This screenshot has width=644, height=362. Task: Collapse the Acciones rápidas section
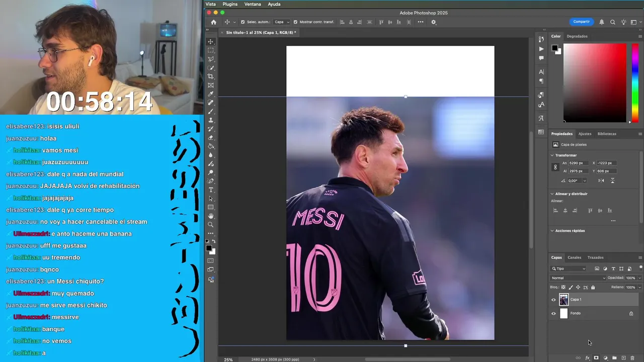point(552,231)
